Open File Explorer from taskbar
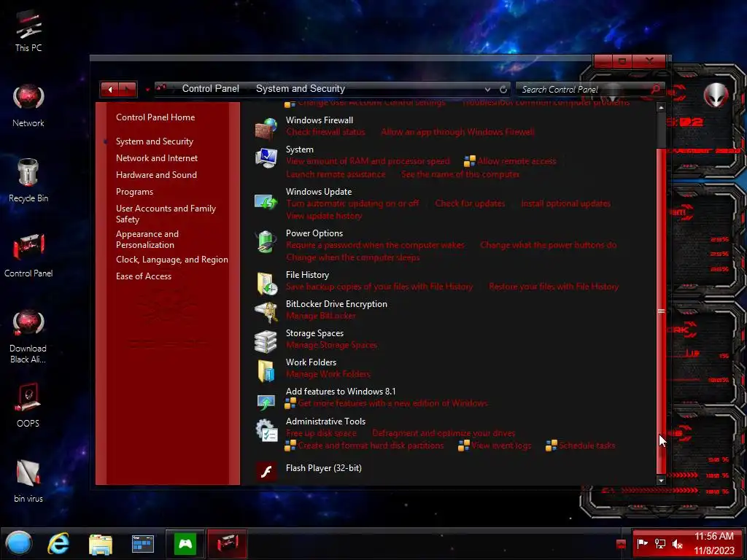 (x=101, y=544)
